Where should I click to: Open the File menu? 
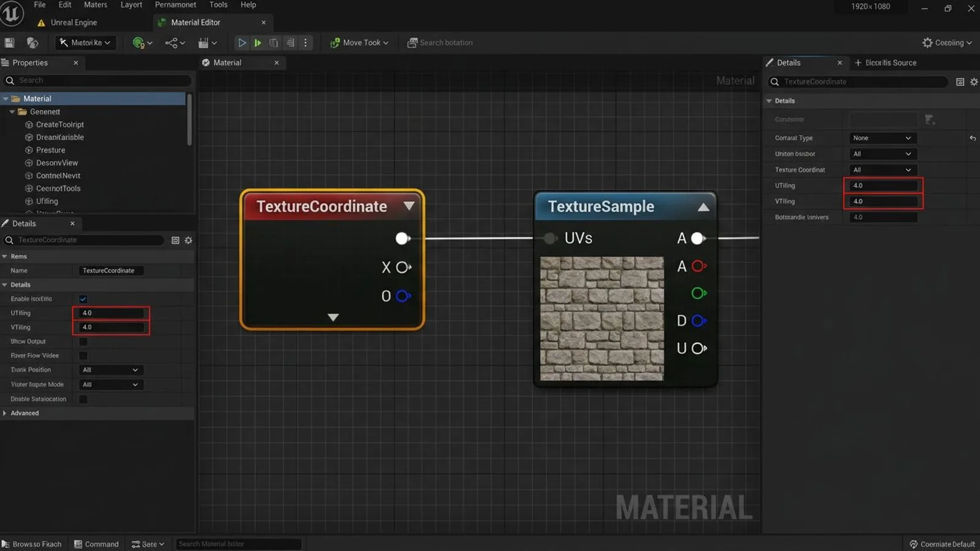[x=40, y=5]
